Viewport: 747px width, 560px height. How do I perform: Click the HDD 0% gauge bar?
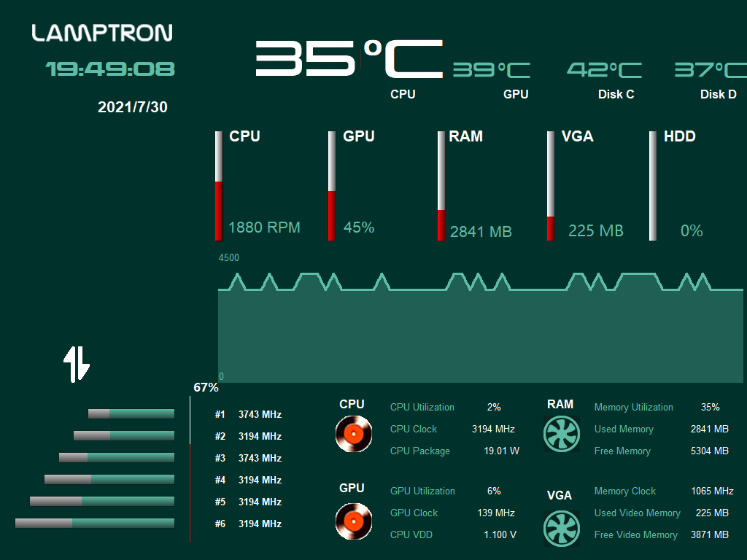tap(653, 186)
